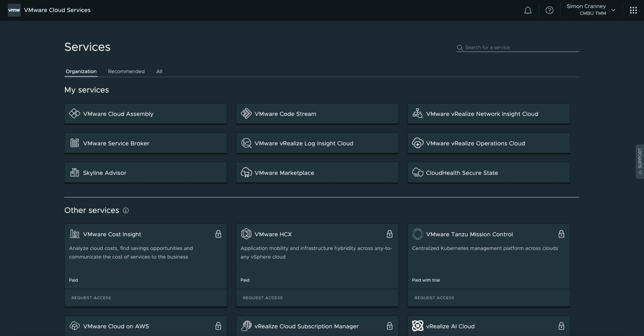Viewport: 644px width, 336px height.
Task: Click VMware Tanzu Mission Control card title
Action: point(470,234)
